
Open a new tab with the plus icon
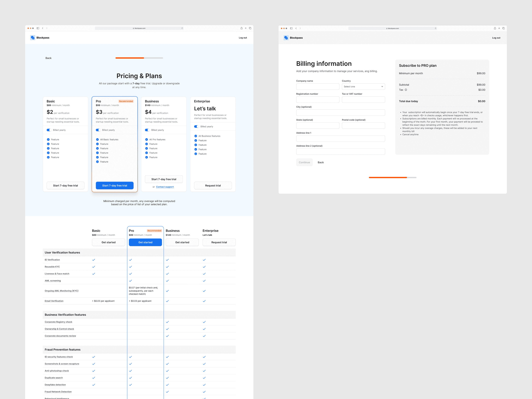(246, 28)
